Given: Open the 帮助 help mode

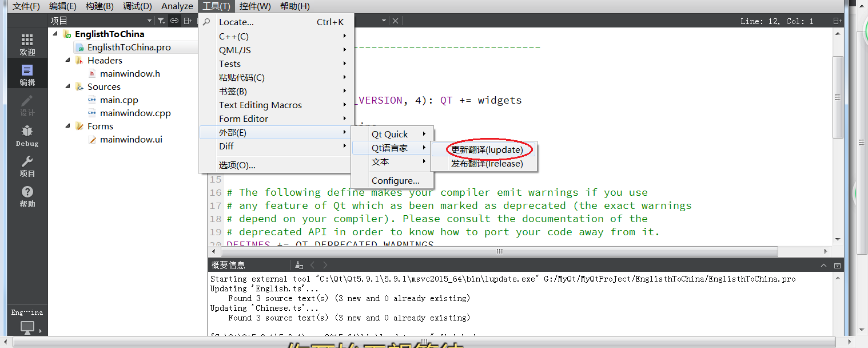Looking at the screenshot, I should [x=27, y=196].
